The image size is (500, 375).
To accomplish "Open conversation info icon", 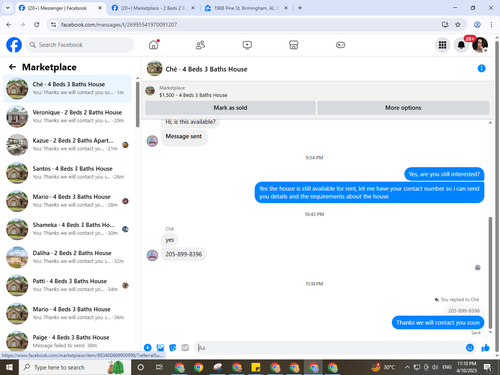I will coord(481,68).
